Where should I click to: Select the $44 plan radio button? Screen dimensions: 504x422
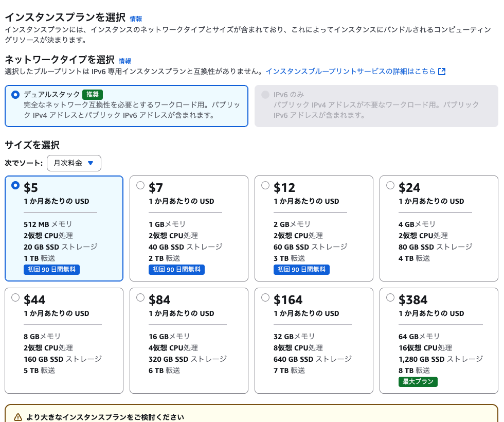[x=15, y=297]
